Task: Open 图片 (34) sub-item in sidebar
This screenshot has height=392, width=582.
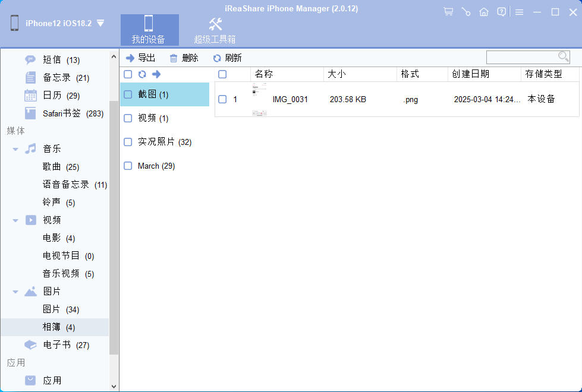Action: point(61,309)
